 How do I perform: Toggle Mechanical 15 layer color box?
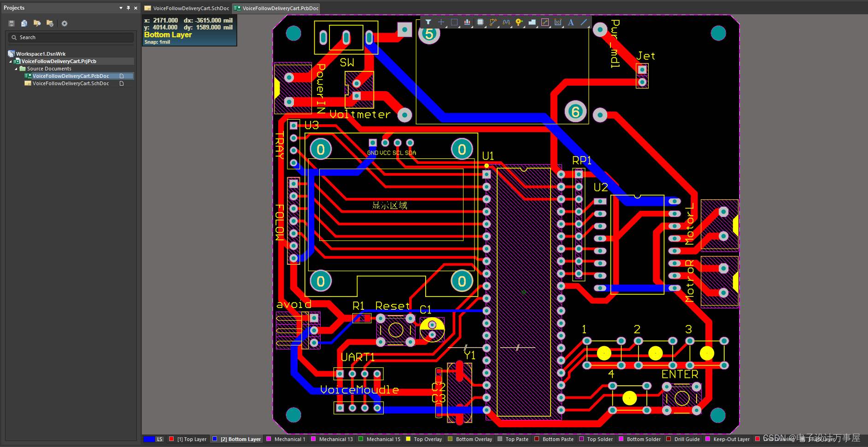(361, 439)
